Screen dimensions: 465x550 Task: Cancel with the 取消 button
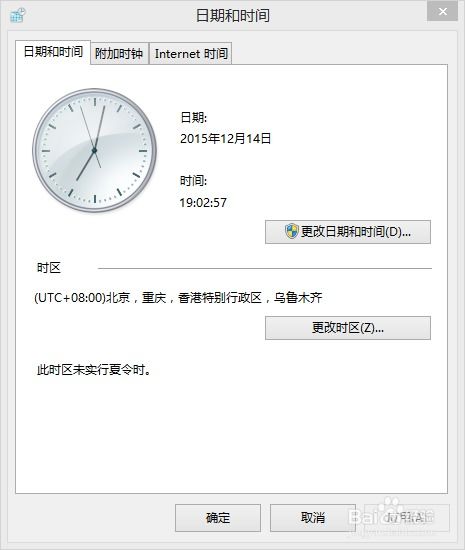[313, 518]
